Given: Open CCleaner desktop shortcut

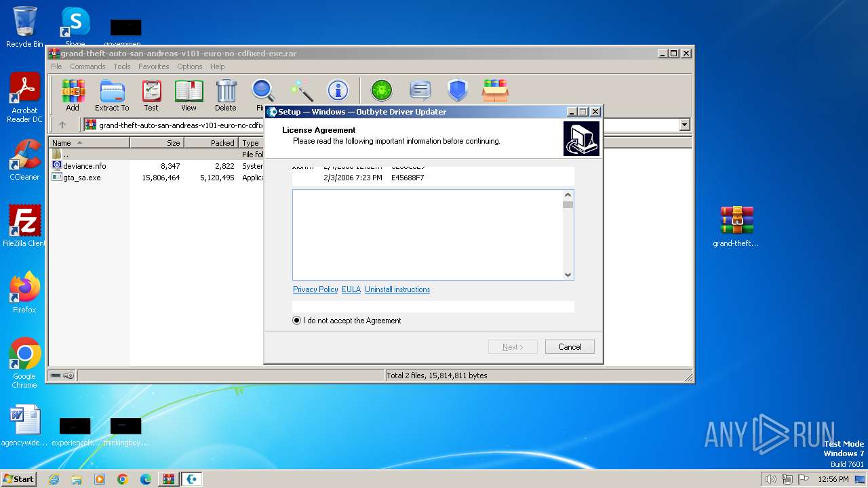Looking at the screenshot, I should (24, 160).
